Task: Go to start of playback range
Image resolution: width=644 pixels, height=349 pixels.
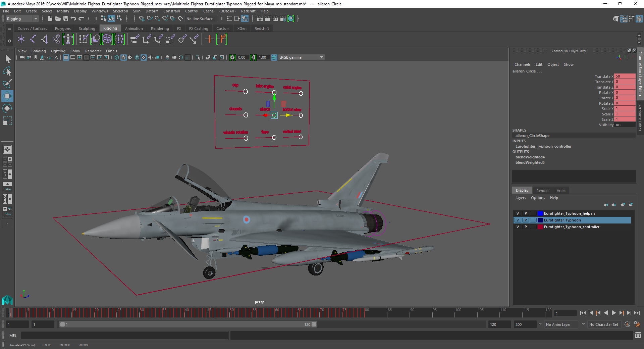Action: [x=583, y=313]
